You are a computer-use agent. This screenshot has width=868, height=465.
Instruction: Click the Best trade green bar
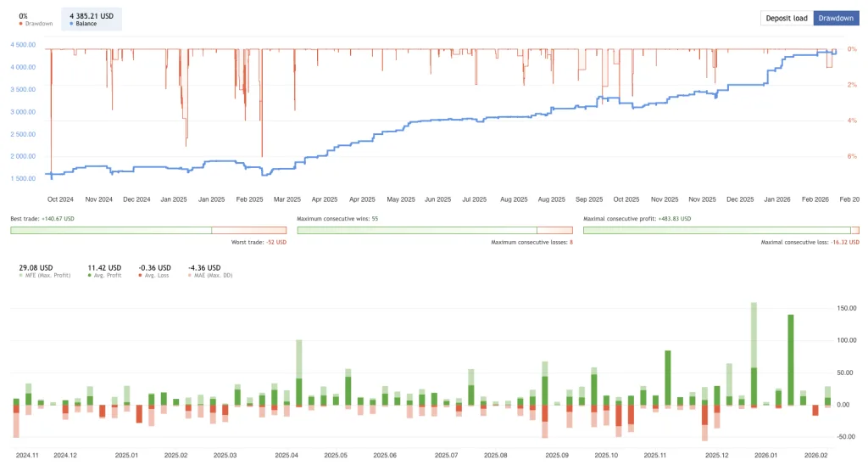(x=111, y=230)
